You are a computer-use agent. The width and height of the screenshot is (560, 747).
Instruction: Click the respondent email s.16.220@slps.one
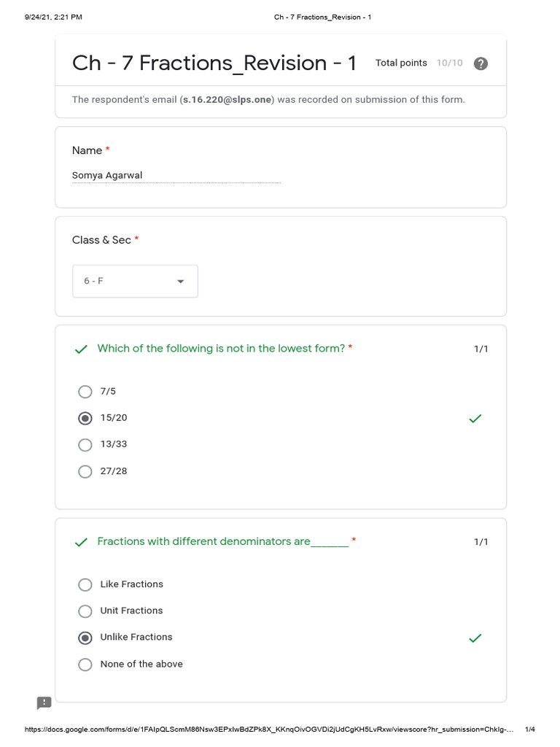pos(227,100)
